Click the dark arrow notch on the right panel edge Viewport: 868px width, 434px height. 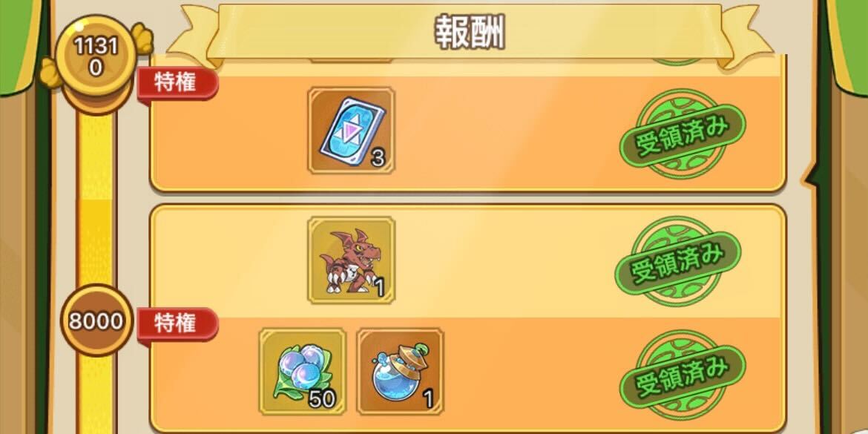click(812, 174)
